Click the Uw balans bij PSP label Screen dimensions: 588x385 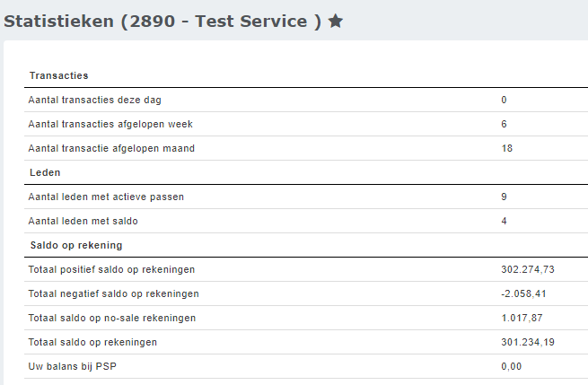pos(74,365)
